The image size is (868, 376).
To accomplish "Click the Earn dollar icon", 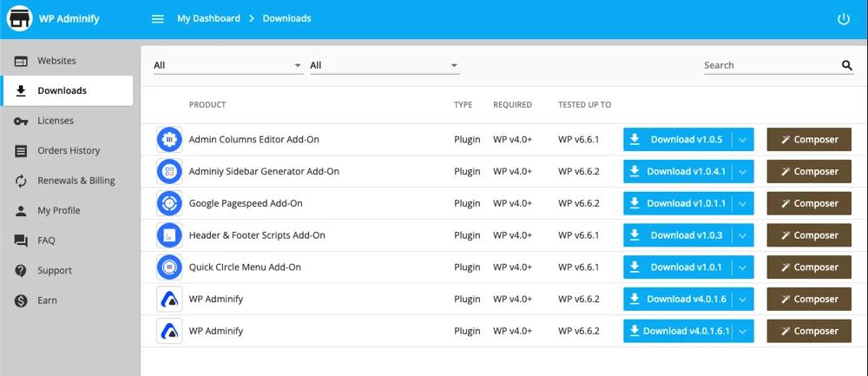I will point(21,300).
